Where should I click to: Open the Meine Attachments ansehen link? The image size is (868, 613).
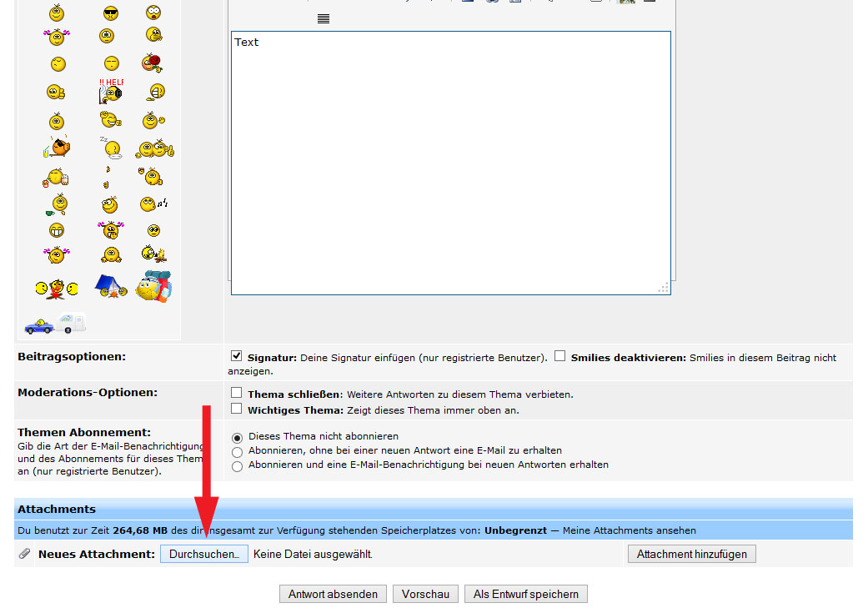[x=629, y=530]
